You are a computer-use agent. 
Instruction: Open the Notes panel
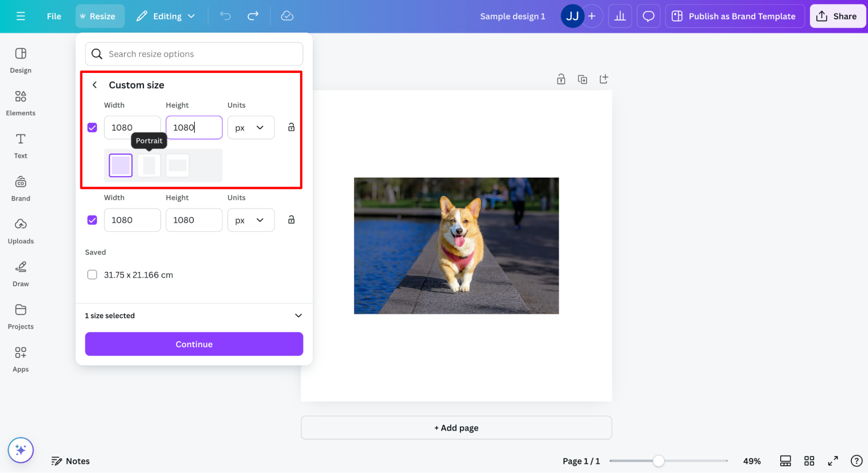70,461
